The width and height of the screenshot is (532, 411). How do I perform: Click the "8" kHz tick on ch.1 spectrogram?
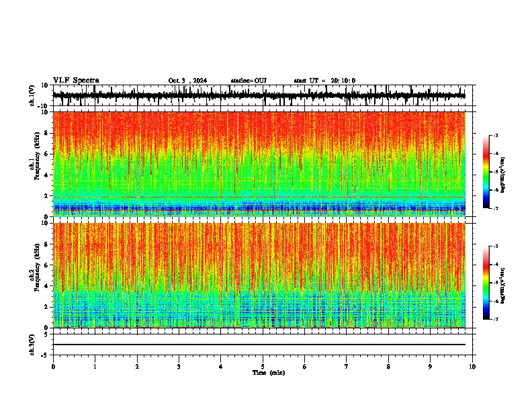pyautogui.click(x=46, y=133)
